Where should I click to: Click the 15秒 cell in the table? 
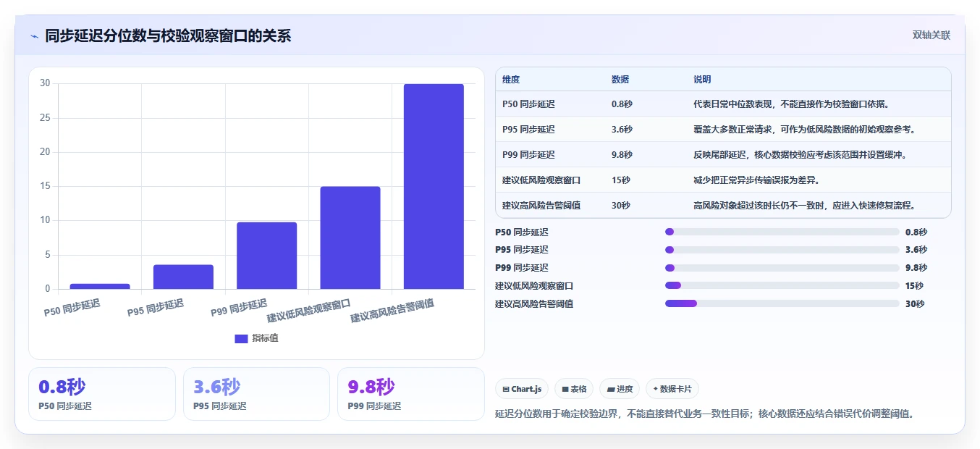click(621, 180)
